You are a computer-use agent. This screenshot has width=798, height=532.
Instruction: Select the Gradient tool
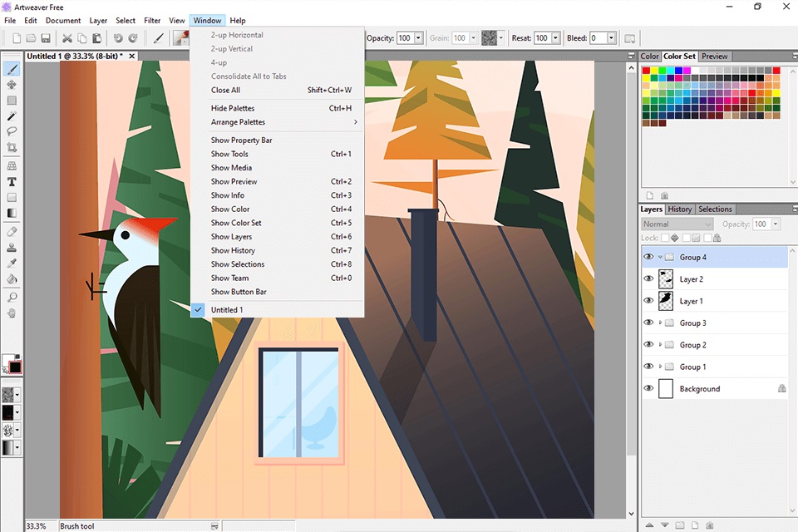click(12, 214)
